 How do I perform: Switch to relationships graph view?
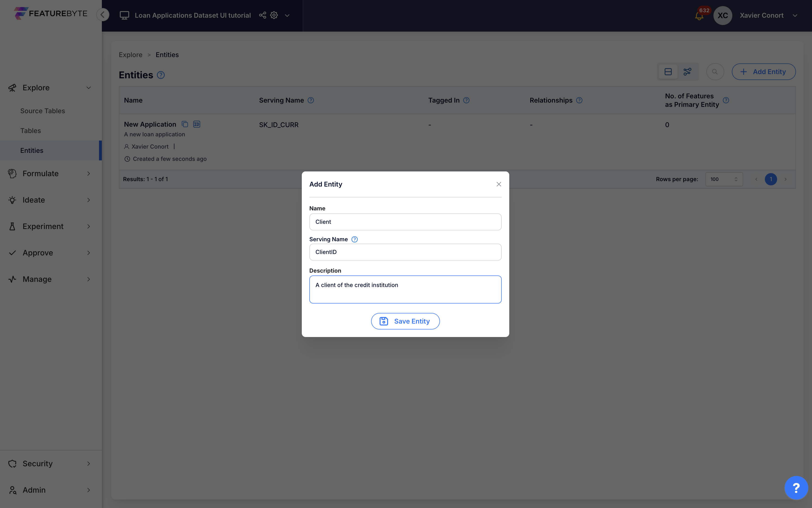pyautogui.click(x=687, y=71)
